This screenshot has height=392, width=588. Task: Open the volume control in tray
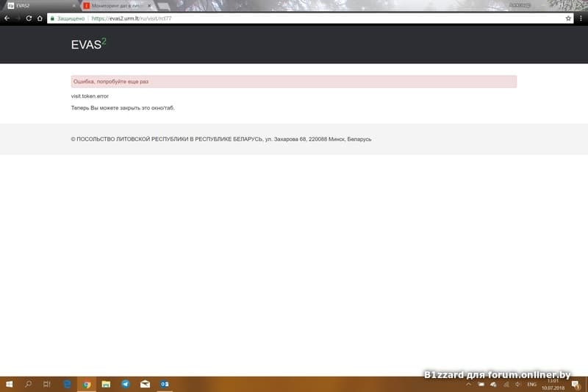518,384
